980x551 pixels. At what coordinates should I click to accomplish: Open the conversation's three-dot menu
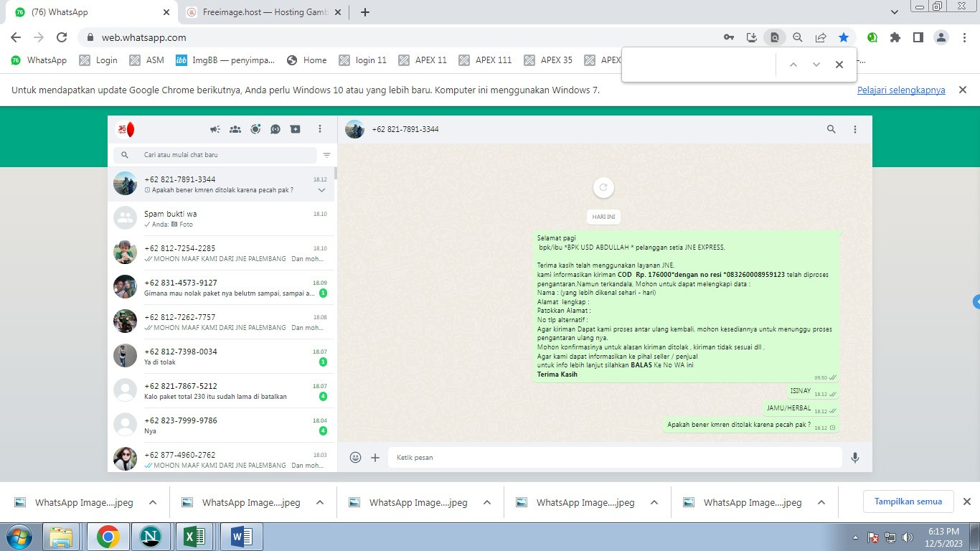855,129
